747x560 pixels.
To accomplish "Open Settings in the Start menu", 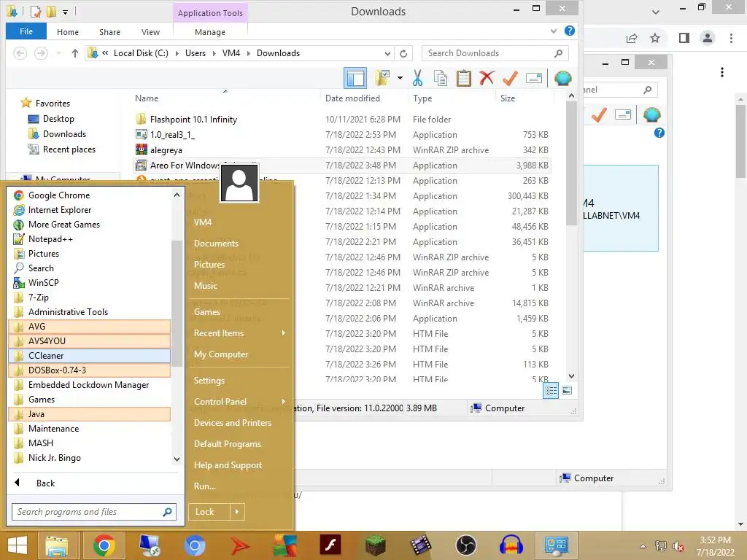I will 209,381.
